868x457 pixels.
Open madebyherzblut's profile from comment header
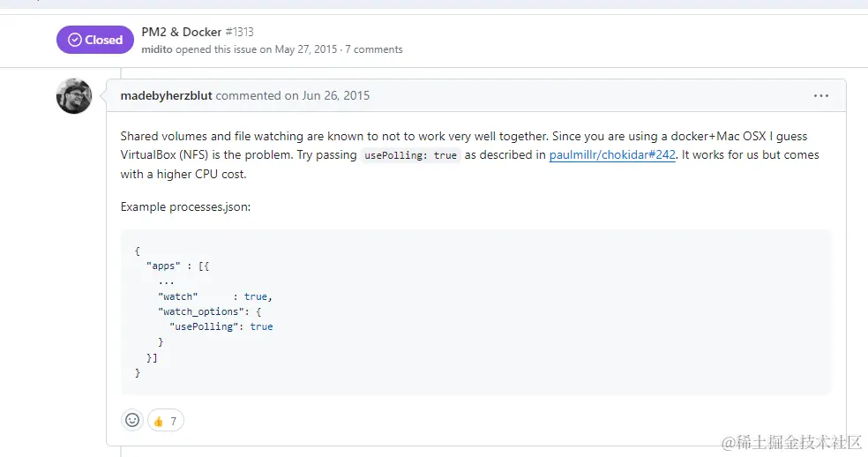click(166, 95)
